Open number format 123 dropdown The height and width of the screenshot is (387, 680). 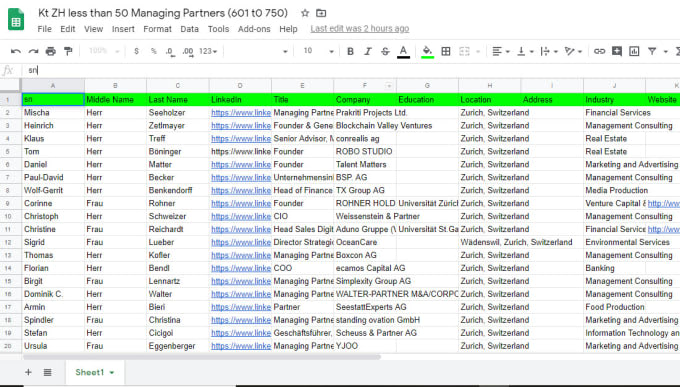208,51
